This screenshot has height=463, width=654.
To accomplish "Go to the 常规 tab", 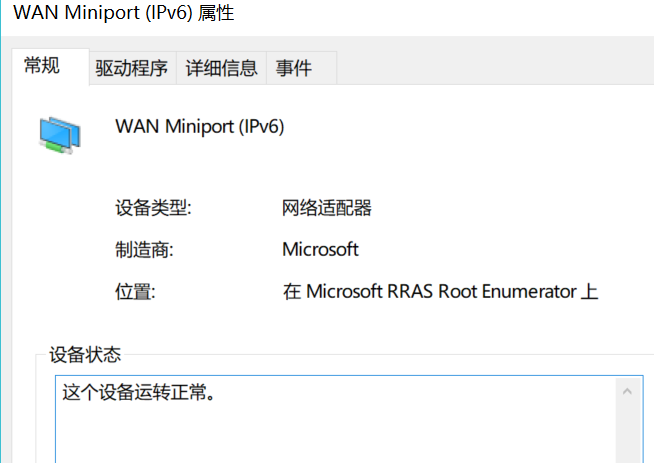I will coord(42,66).
